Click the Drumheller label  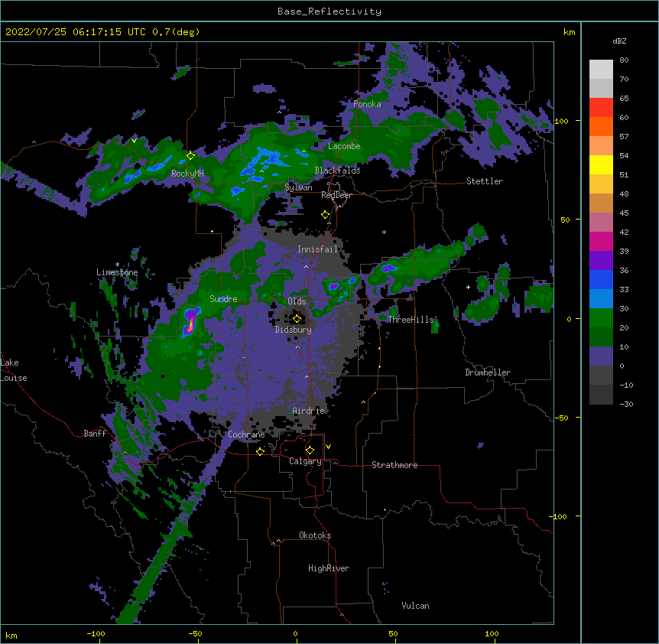coord(488,372)
